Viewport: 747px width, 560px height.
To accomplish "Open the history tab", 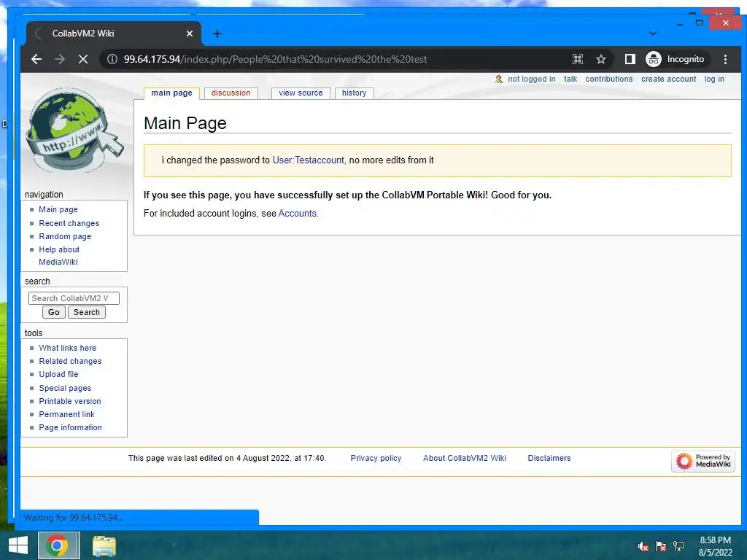I will pos(354,93).
